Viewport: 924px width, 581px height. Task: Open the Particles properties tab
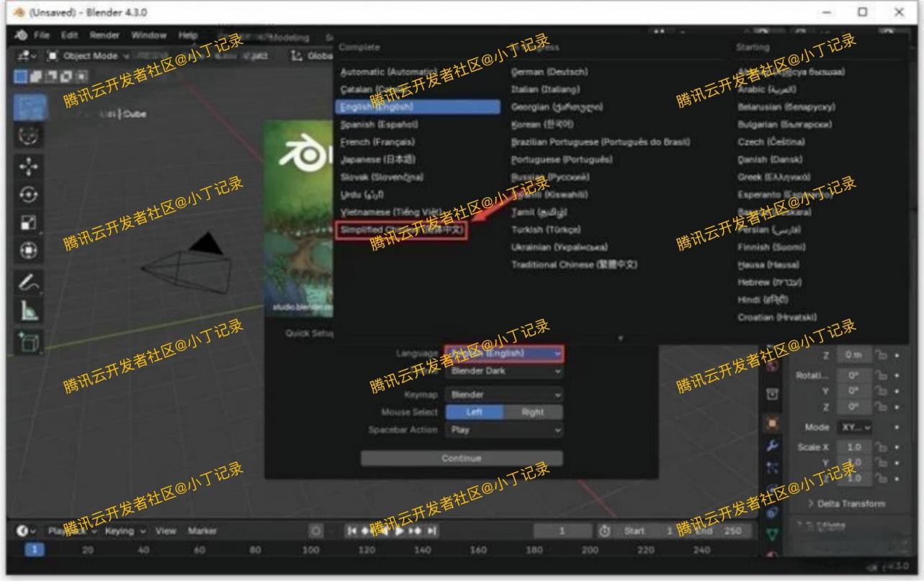[772, 469]
